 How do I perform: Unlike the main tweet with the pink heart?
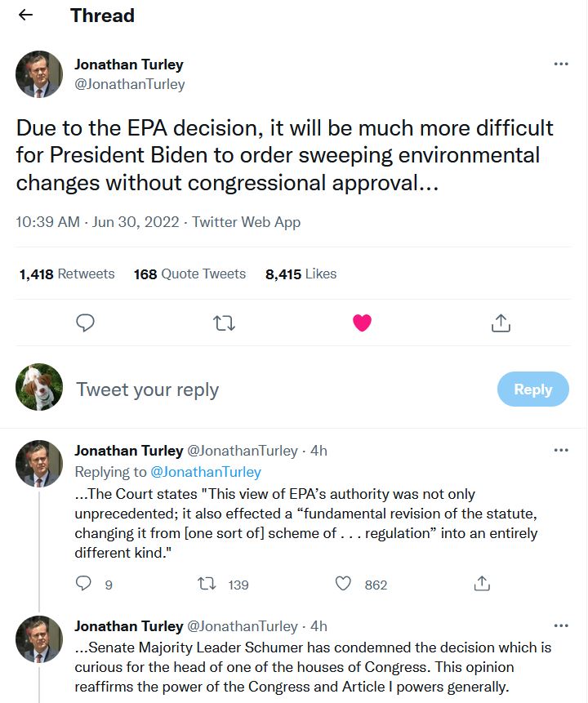coord(362,323)
